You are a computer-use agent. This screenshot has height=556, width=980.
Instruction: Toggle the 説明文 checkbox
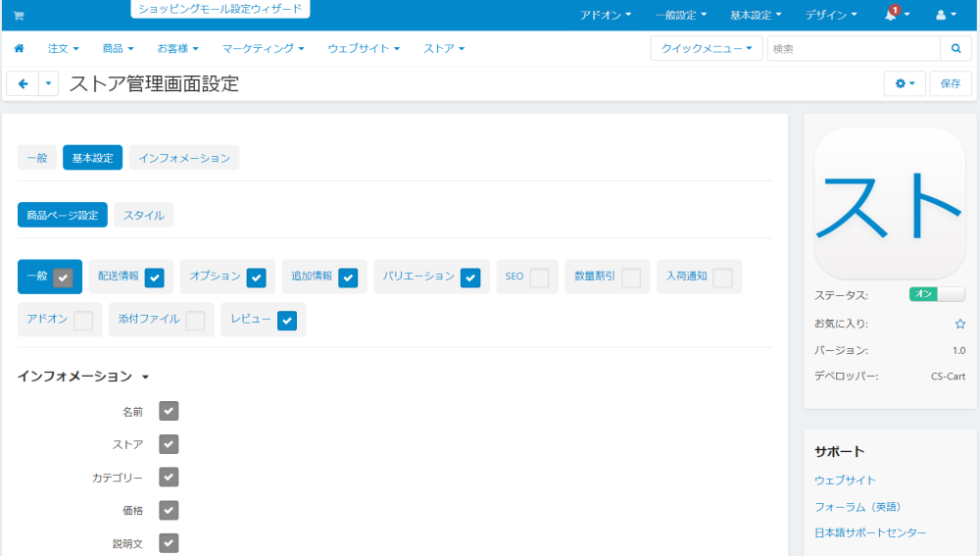pyautogui.click(x=169, y=543)
